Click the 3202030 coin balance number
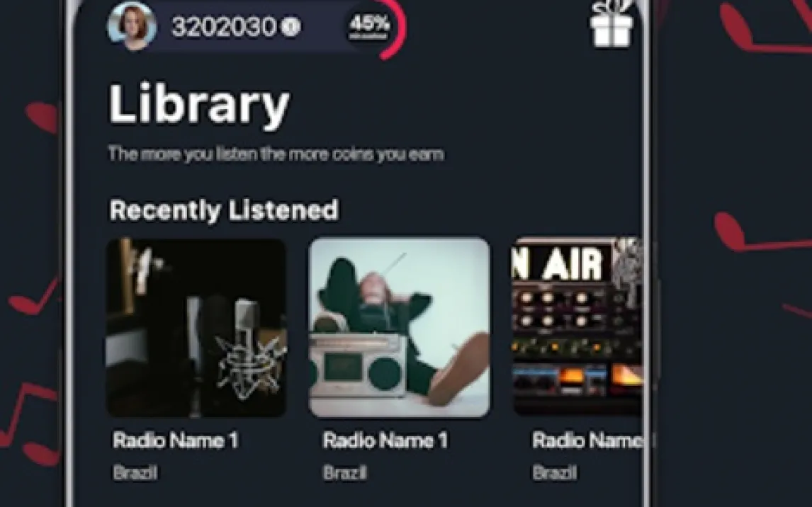812x507 pixels. click(x=224, y=26)
